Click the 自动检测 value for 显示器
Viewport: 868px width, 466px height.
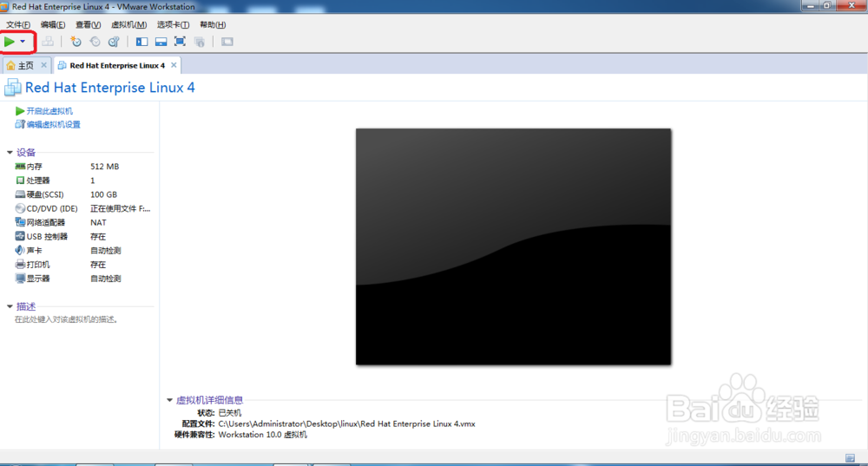pos(106,279)
